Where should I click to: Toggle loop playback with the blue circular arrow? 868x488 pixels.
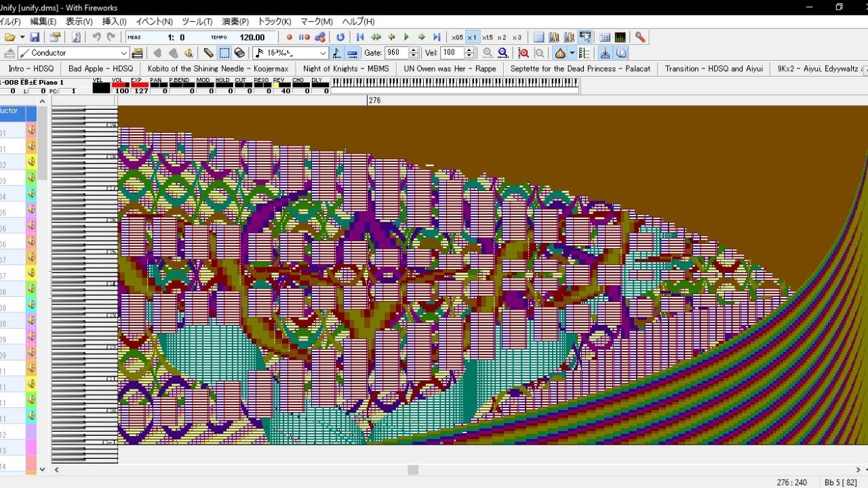(340, 37)
